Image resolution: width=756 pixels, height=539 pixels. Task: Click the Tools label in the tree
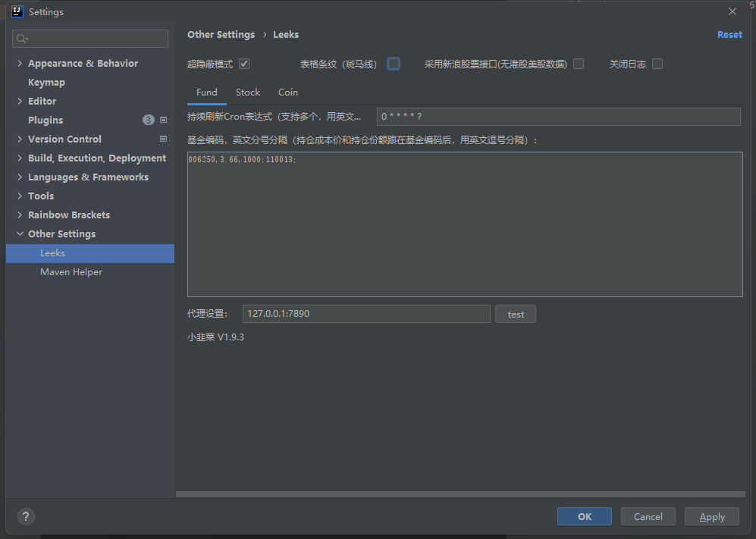[x=41, y=196]
